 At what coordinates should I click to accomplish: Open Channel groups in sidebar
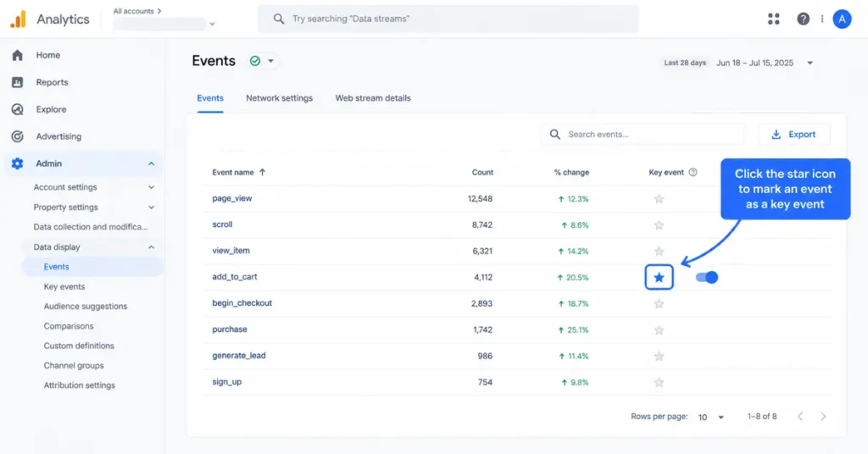click(74, 366)
